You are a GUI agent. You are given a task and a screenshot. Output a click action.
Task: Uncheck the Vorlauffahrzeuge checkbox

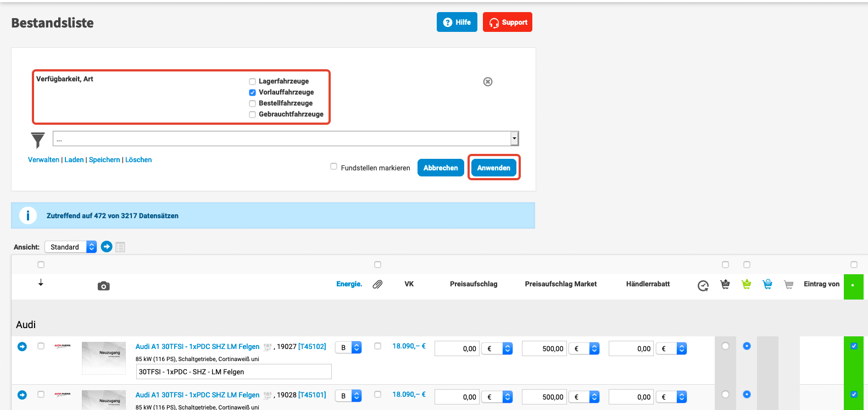[253, 92]
